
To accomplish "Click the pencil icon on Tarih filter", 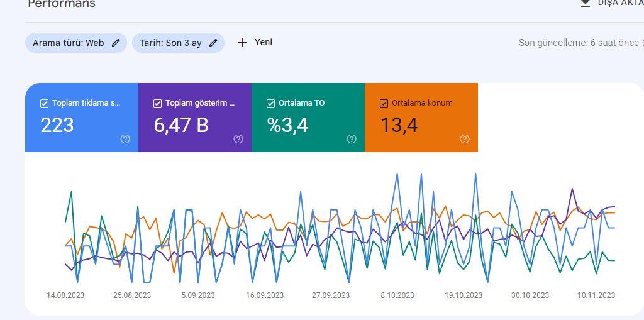I will pyautogui.click(x=213, y=43).
